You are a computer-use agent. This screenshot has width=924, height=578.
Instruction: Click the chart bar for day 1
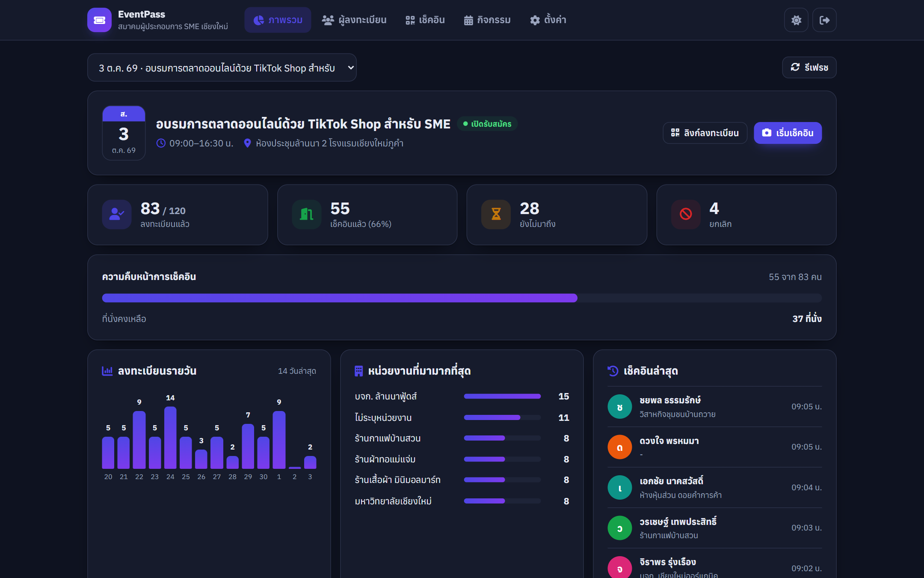pos(279,440)
